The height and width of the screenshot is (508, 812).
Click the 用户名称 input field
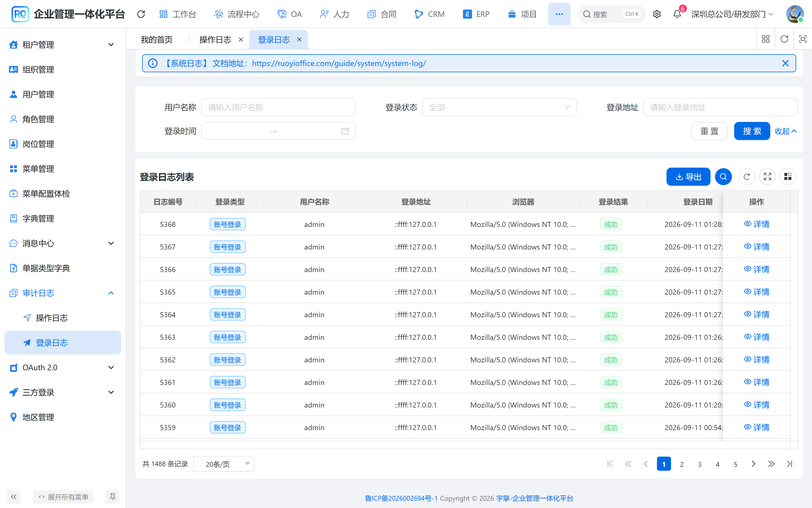278,108
